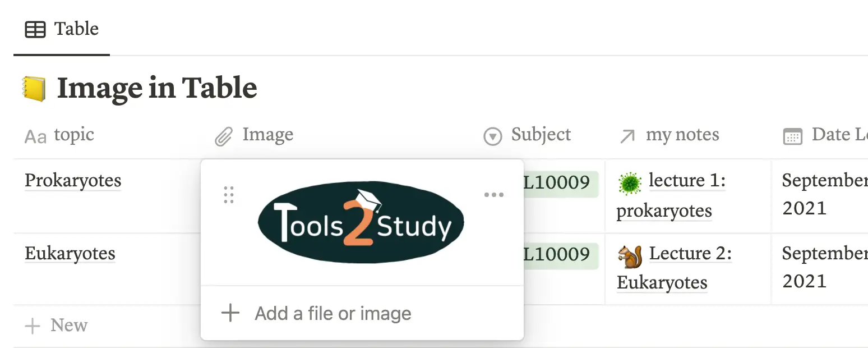868x348 pixels.
Task: Open the three-dot menu on the image card
Action: [x=493, y=194]
